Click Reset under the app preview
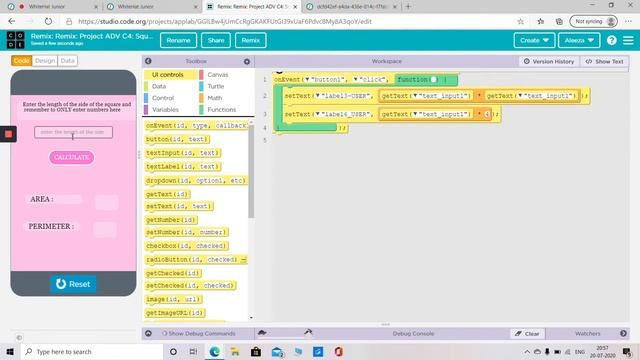 (73, 284)
